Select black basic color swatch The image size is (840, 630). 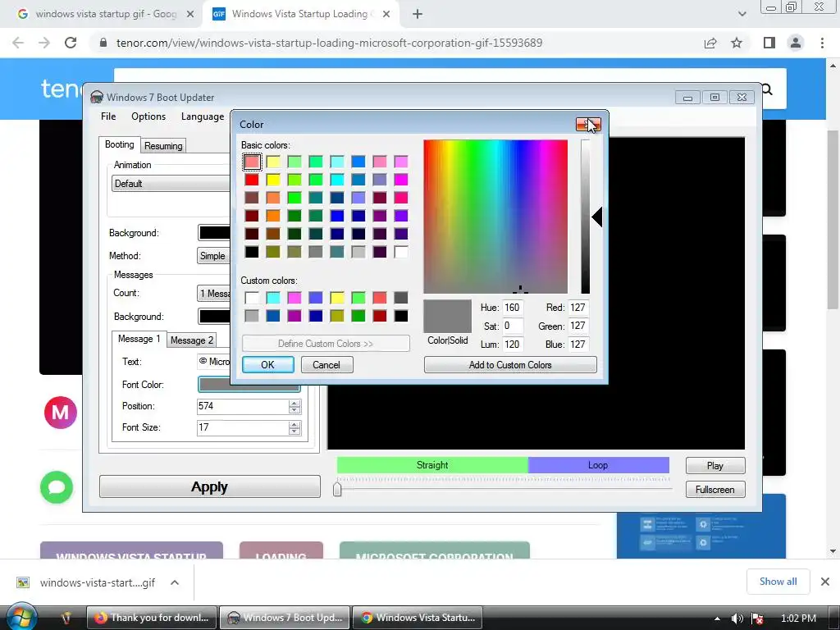tap(251, 252)
